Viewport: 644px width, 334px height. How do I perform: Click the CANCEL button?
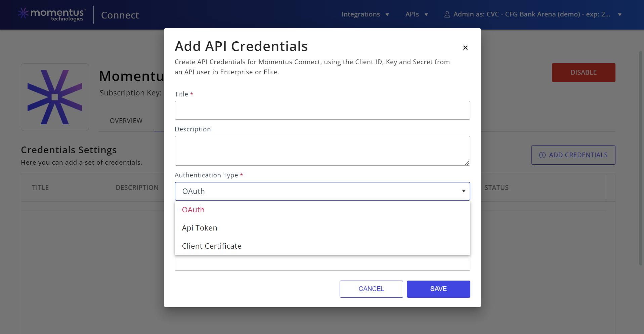pyautogui.click(x=371, y=289)
